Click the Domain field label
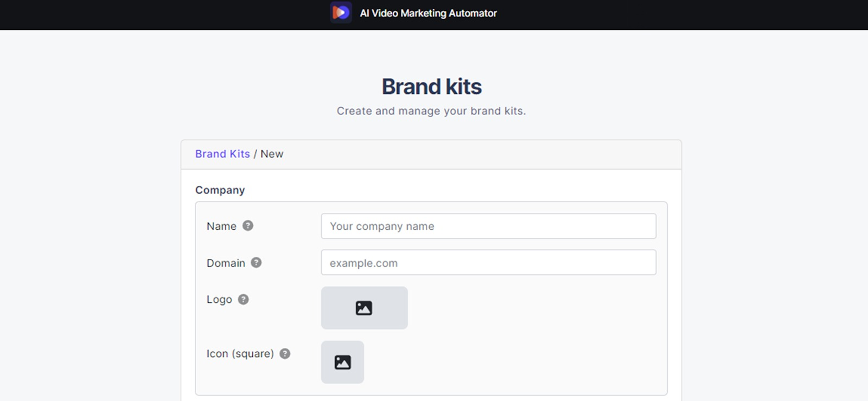 tap(226, 263)
